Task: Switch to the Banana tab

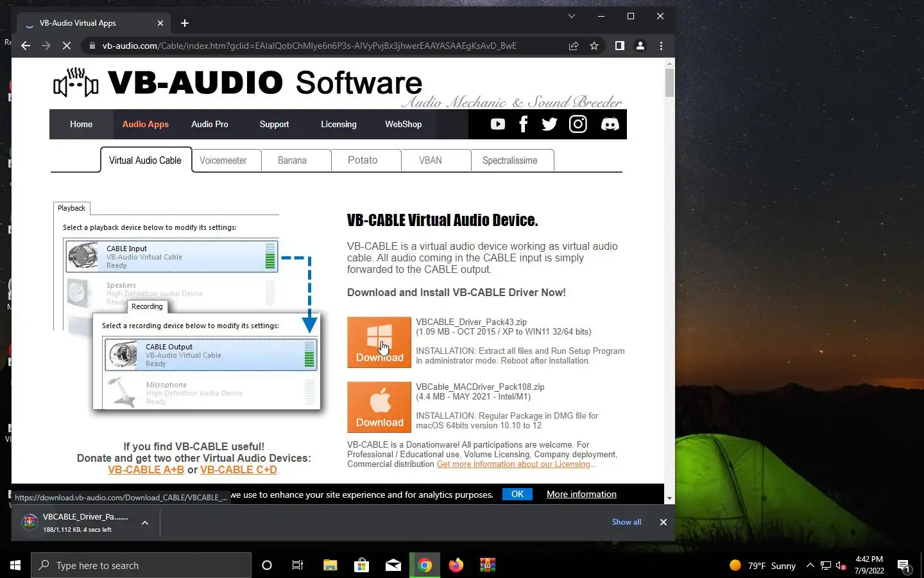Action: point(296,161)
